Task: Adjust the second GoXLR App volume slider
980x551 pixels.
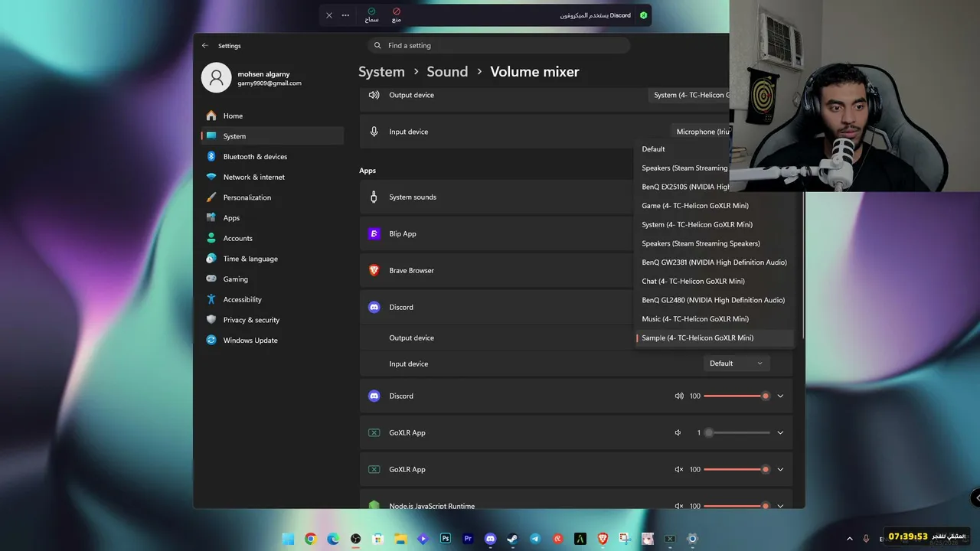Action: tap(737, 470)
